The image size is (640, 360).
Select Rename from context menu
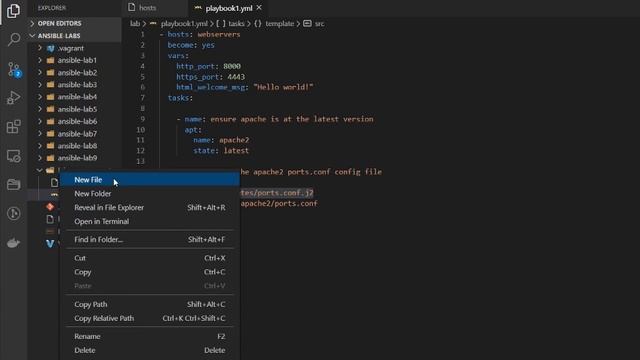149,336
